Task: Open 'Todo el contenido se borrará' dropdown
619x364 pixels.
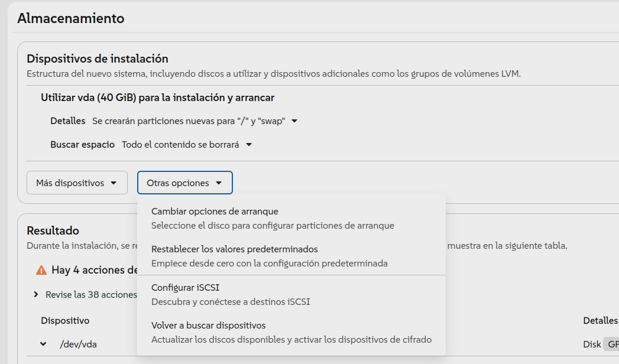Action: pyautogui.click(x=186, y=145)
